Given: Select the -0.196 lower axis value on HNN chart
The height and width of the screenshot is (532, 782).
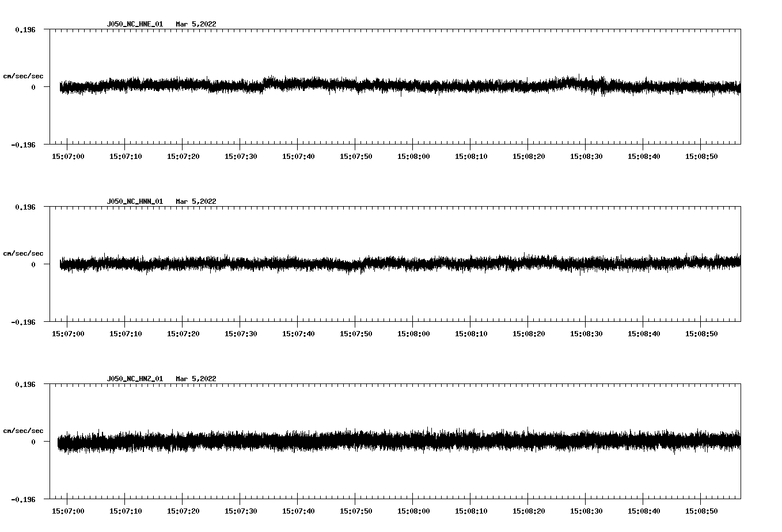Looking at the screenshot, I should click(23, 322).
